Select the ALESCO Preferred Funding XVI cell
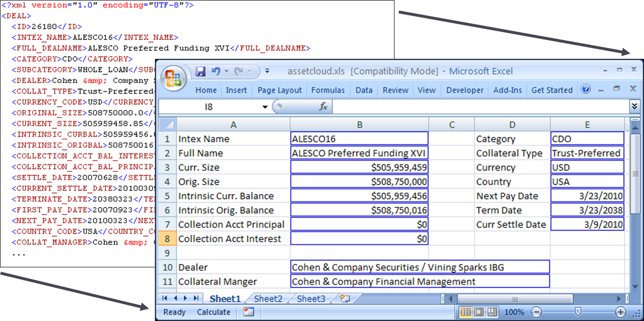The height and width of the screenshot is (321, 644). pos(359,153)
